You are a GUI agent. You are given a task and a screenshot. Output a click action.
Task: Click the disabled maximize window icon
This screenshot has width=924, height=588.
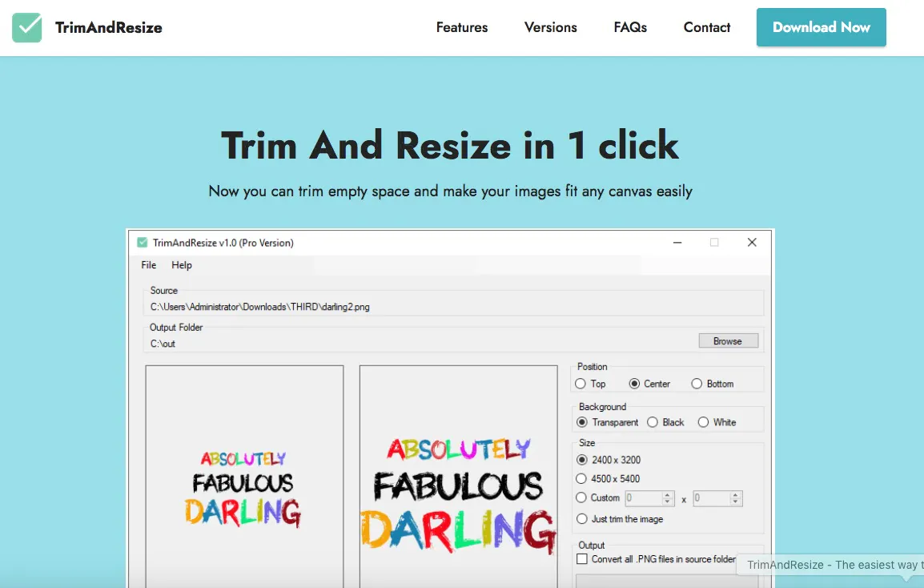(714, 243)
